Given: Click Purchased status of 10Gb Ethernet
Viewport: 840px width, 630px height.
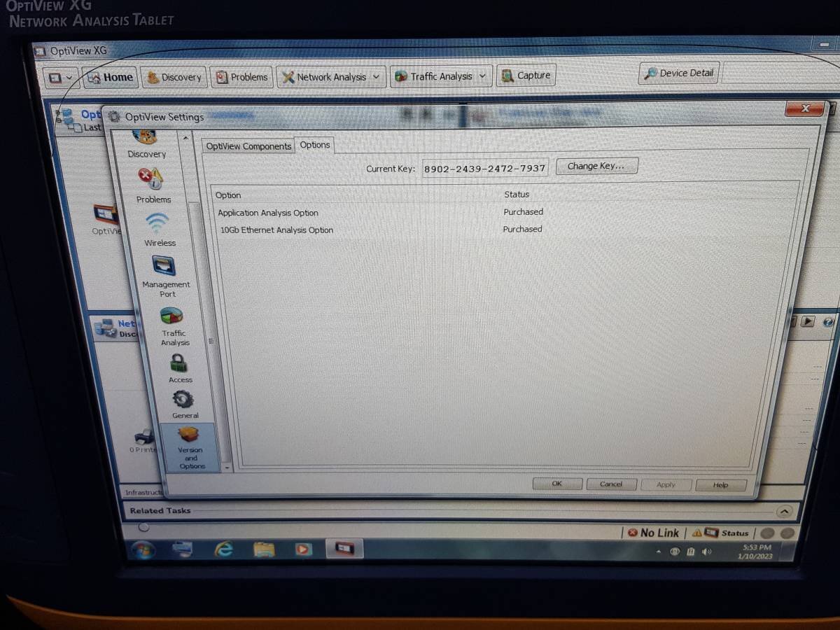Looking at the screenshot, I should point(522,229).
